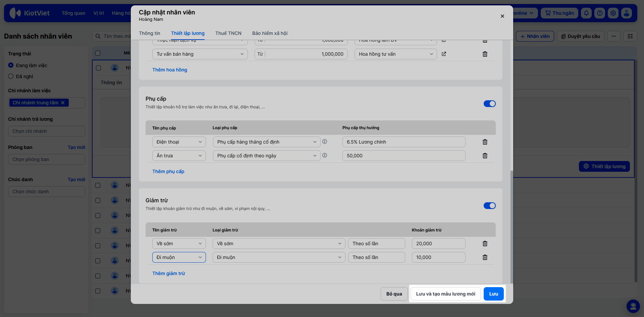This screenshot has width=644, height=317.
Task: Show info for Phụ cấp cố định theo ngày
Action: point(325,155)
